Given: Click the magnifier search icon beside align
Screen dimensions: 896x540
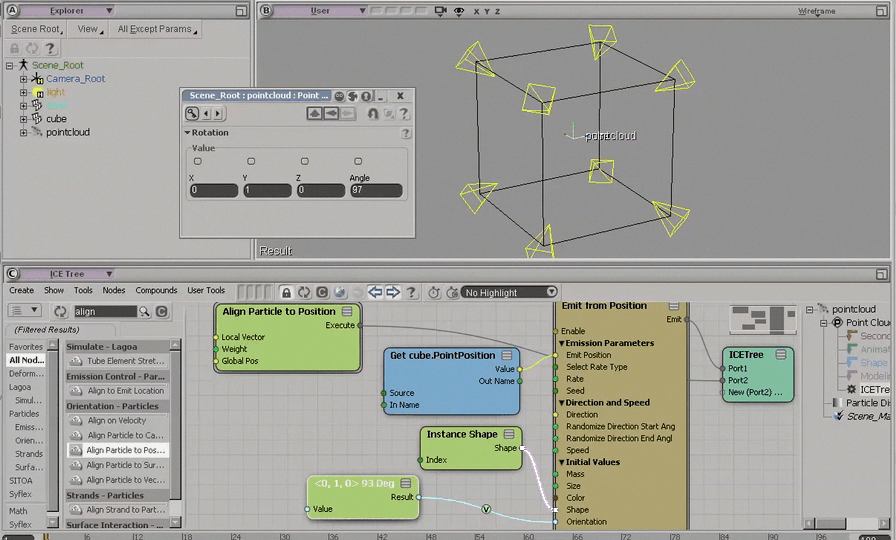Looking at the screenshot, I should pyautogui.click(x=145, y=311).
